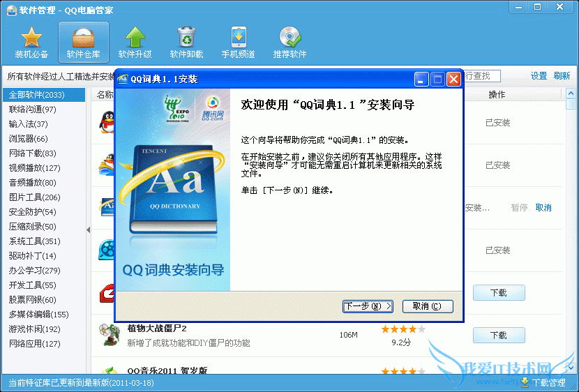Select 全部软件(2033) category
This screenshot has width=579, height=392.
point(44,95)
